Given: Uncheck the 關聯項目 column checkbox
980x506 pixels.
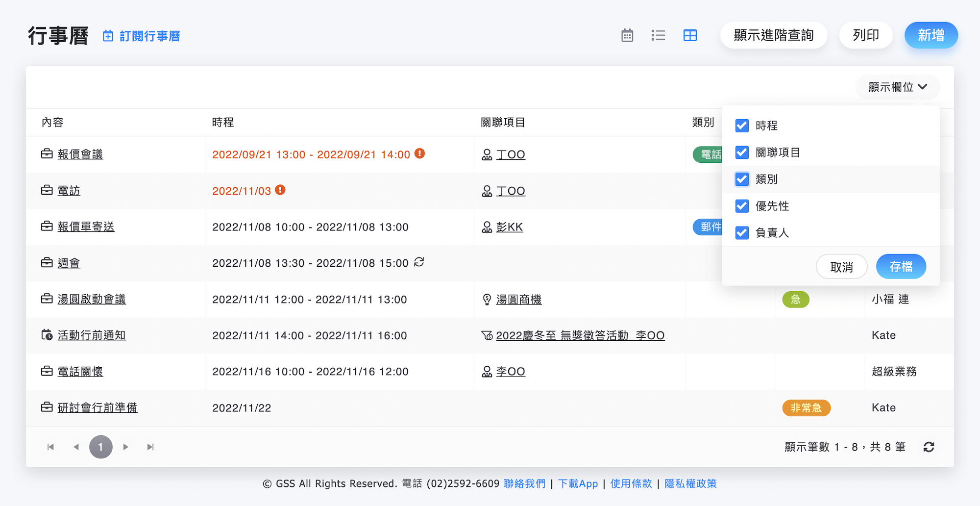Looking at the screenshot, I should [742, 152].
